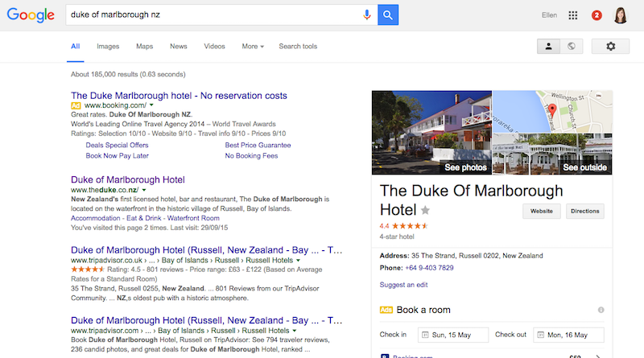Switch to the Maps tab
Viewport: 644px width, 358px height.
coord(145,47)
